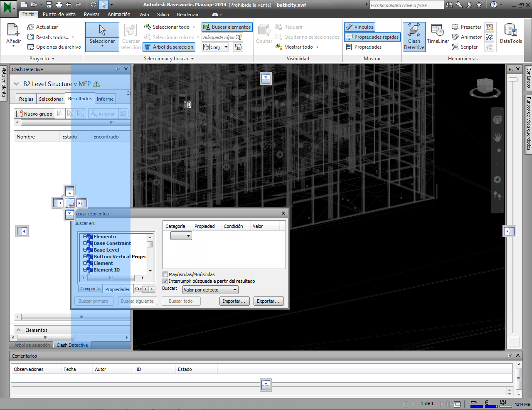Click the Exportar... button
This screenshot has height=410, width=532.
click(x=268, y=301)
